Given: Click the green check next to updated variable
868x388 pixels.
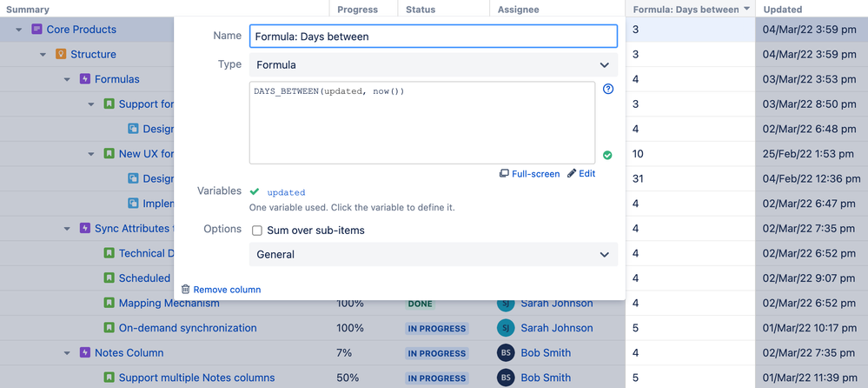Looking at the screenshot, I should point(255,191).
